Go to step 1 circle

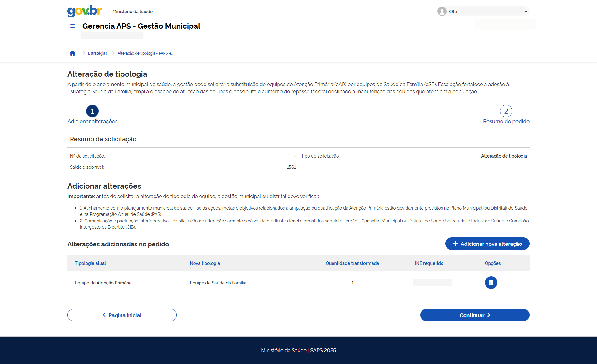pyautogui.click(x=92, y=111)
